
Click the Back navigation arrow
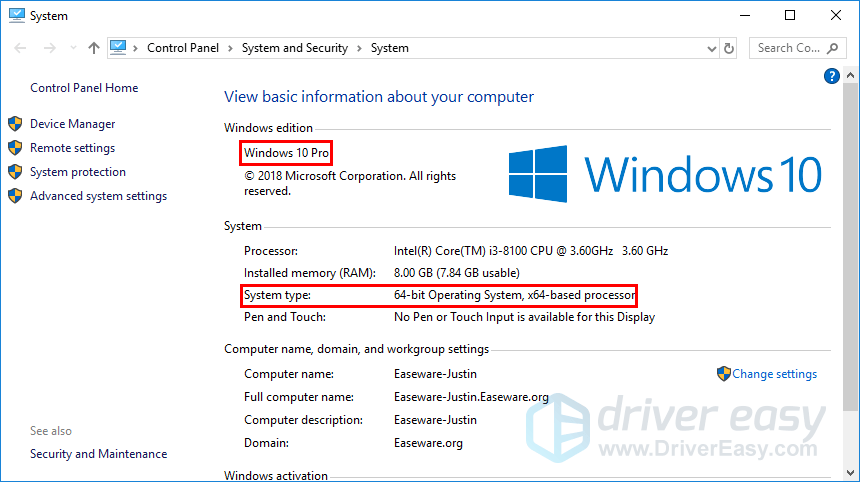[20, 48]
